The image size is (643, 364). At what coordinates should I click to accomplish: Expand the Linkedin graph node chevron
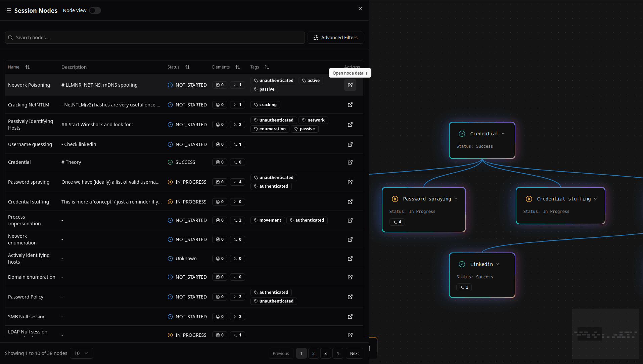(498, 264)
